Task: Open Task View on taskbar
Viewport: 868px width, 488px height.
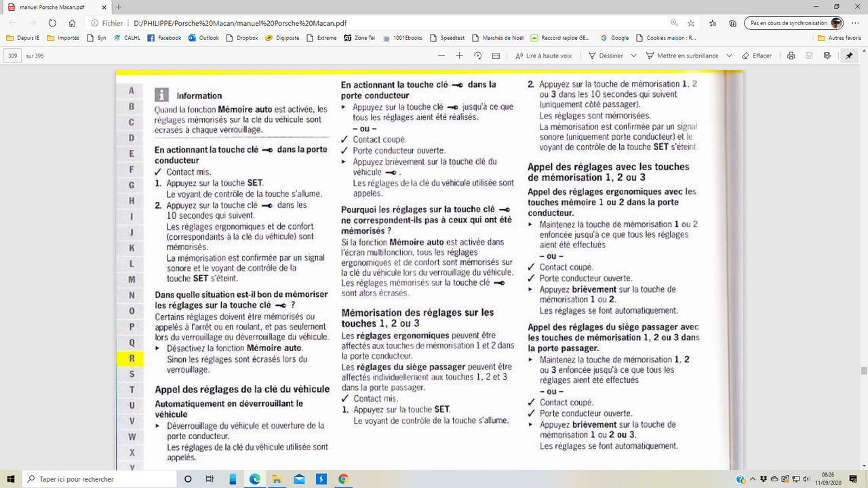Action: click(210, 479)
